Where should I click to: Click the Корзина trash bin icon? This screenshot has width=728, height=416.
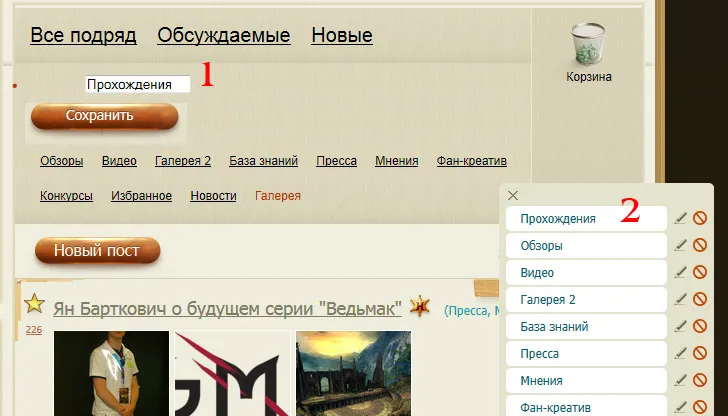[588, 46]
